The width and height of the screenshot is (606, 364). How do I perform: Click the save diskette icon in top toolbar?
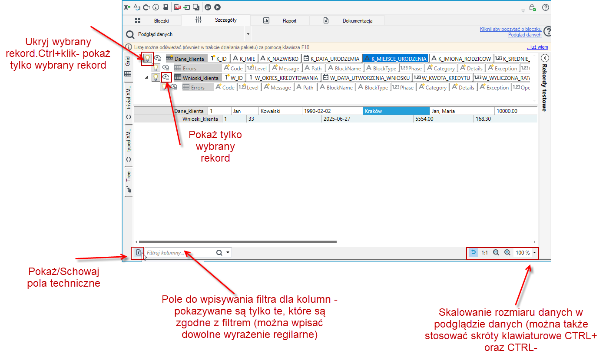point(166,7)
